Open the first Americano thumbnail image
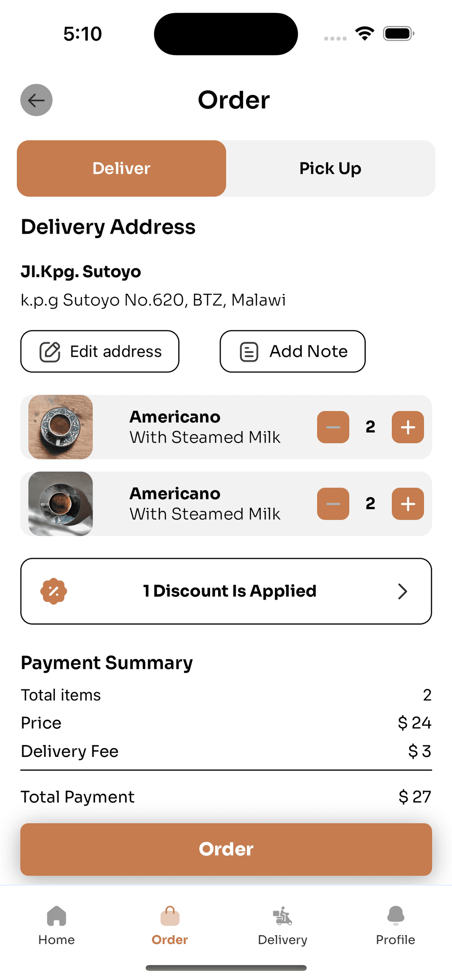452x980 pixels. point(61,427)
